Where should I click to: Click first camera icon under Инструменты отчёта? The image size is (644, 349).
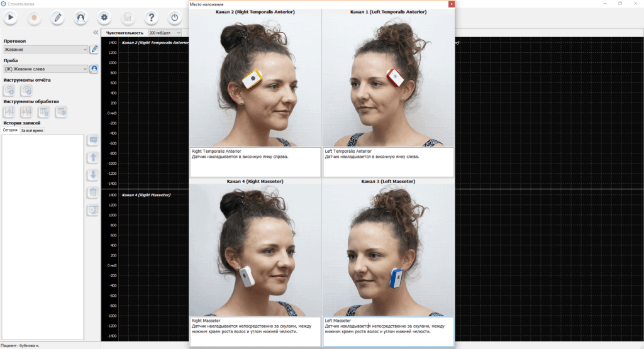[9, 91]
